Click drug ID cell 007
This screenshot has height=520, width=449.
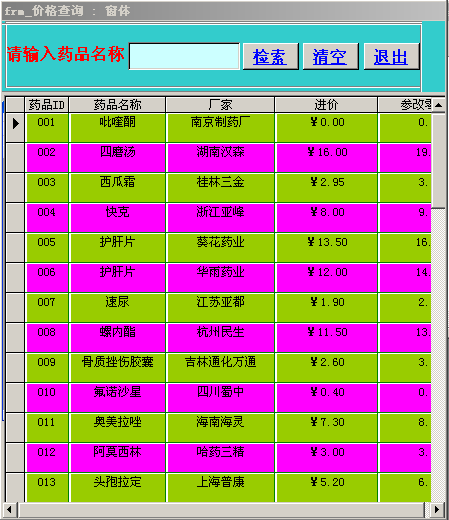click(x=47, y=308)
